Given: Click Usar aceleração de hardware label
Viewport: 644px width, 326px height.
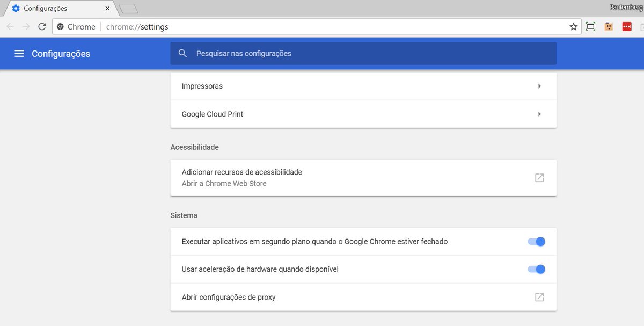Looking at the screenshot, I should (x=260, y=269).
